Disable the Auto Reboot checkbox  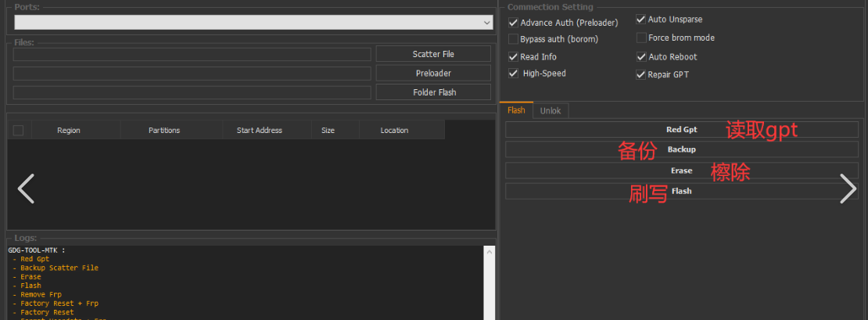pos(641,57)
